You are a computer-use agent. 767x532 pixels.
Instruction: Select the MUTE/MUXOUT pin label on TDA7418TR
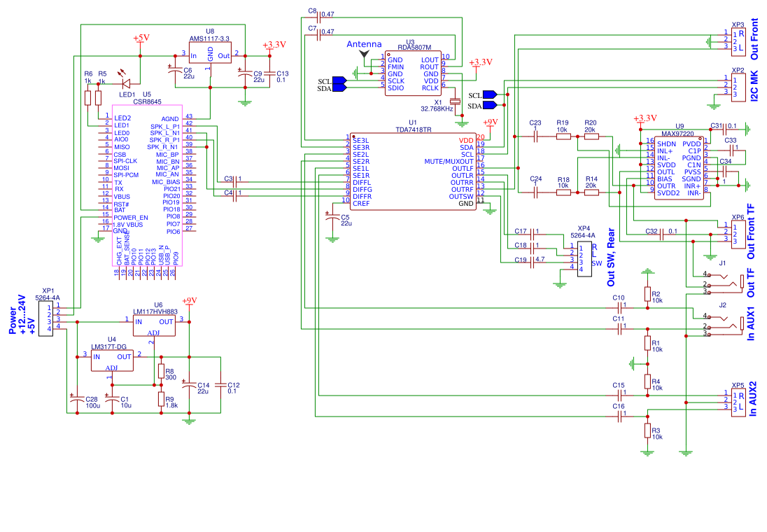click(x=449, y=162)
